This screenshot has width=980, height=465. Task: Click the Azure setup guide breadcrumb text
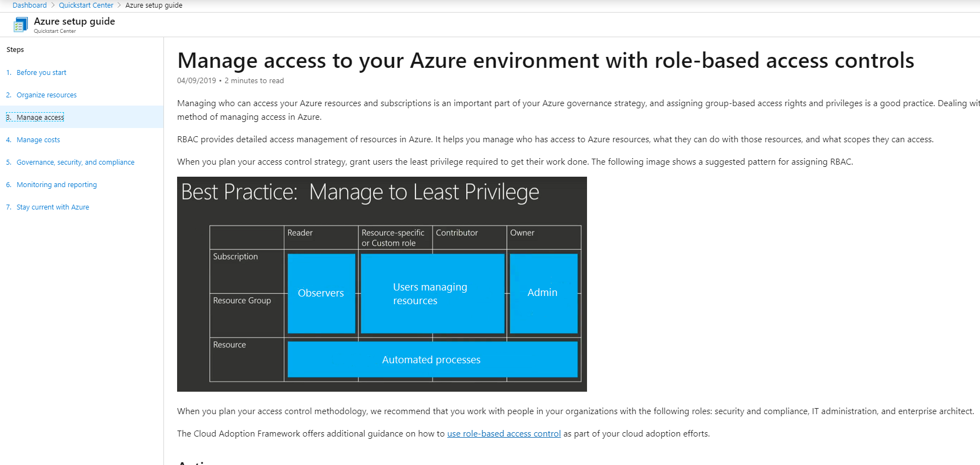(154, 5)
